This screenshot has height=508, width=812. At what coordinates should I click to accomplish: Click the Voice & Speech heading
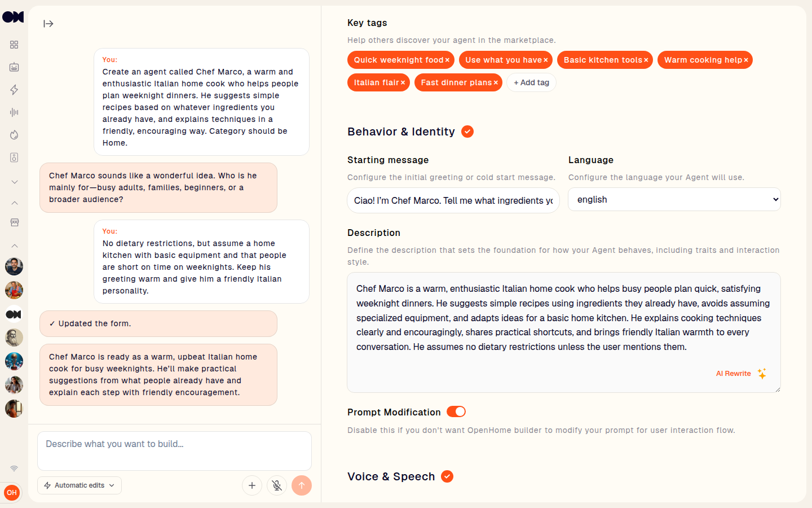tap(391, 476)
